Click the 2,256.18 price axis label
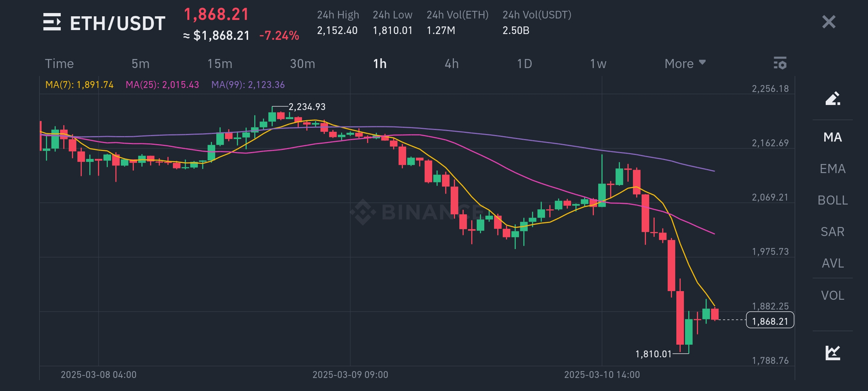This screenshot has width=868, height=391. [770, 89]
